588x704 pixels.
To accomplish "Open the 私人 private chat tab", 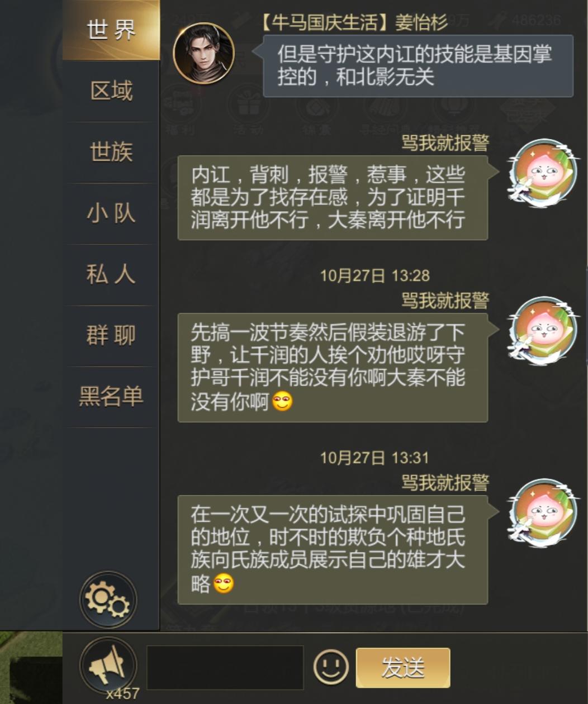I will click(111, 274).
